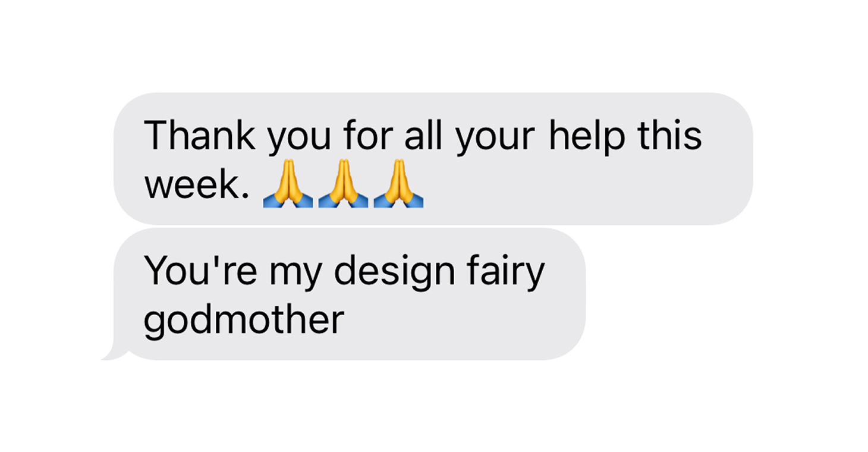The width and height of the screenshot is (868, 452).
Task: Select the word "all" in first message
Action: [423, 135]
